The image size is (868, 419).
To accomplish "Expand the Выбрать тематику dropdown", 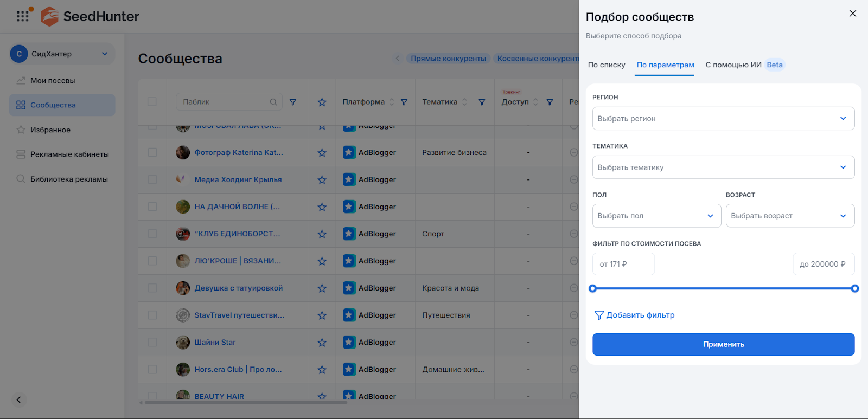I will 723,167.
